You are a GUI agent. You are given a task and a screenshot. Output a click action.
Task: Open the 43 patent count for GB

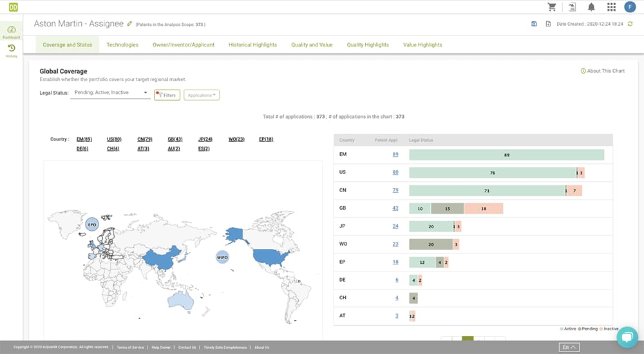395,208
